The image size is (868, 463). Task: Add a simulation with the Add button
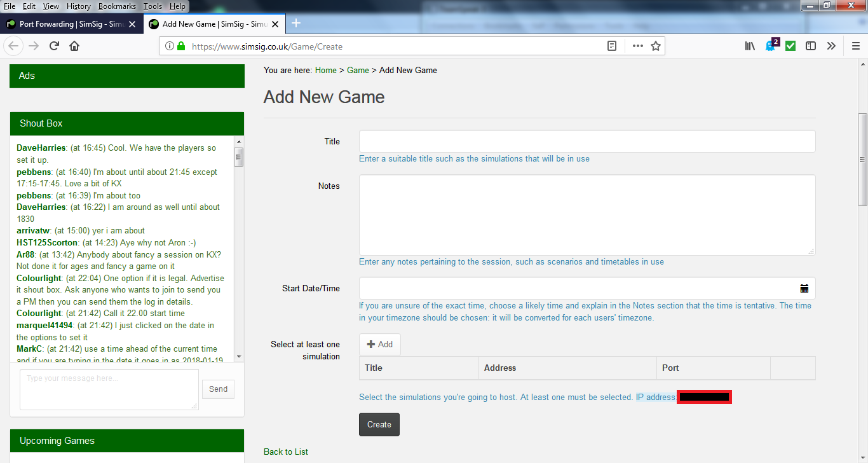tap(380, 344)
